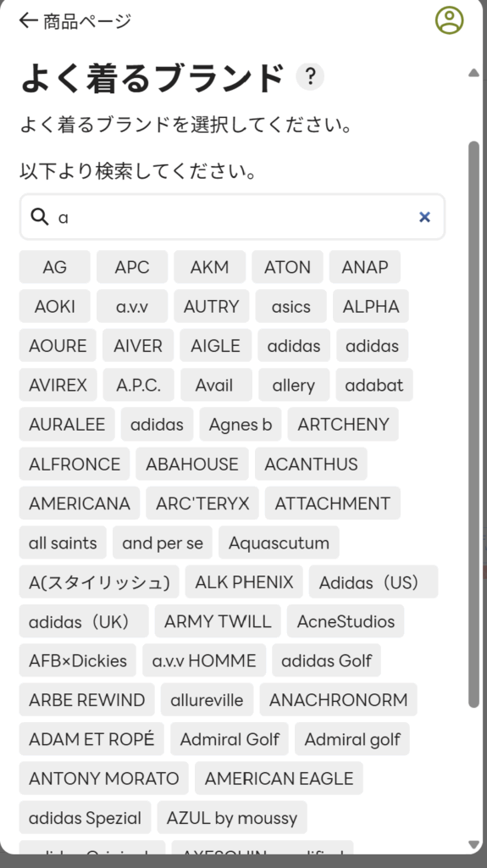Choose the AMERICAN EAGLE brand tag
The image size is (487, 868).
coord(279,778)
